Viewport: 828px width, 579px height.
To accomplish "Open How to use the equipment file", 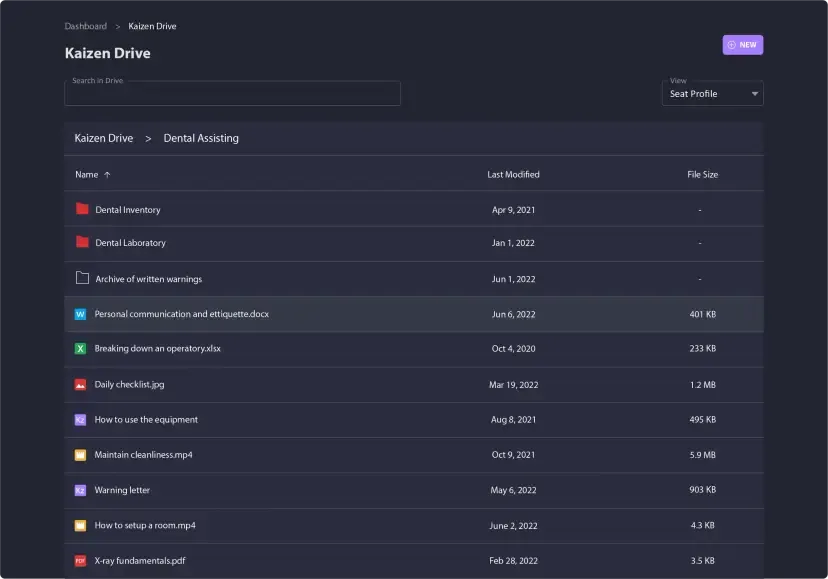I will [146, 420].
